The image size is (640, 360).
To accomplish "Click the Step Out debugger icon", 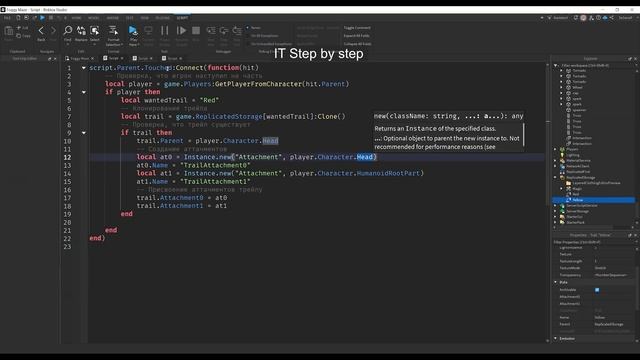I will point(237,31).
